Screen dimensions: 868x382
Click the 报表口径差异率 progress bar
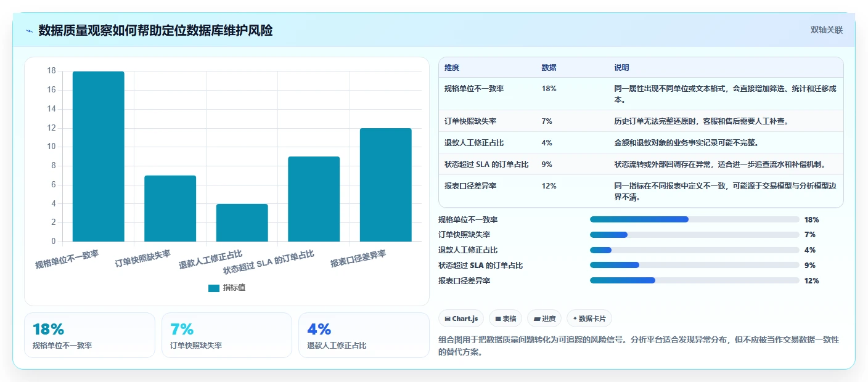(695, 280)
